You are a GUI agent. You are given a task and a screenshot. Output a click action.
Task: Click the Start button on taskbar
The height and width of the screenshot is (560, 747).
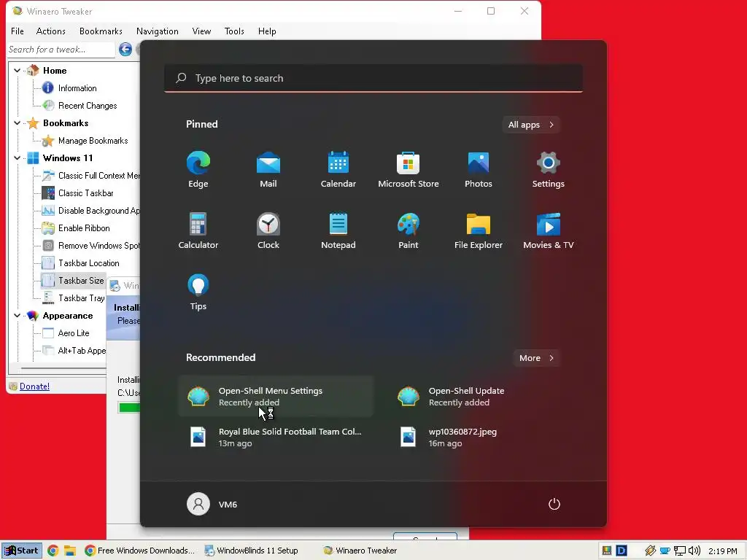click(21, 551)
